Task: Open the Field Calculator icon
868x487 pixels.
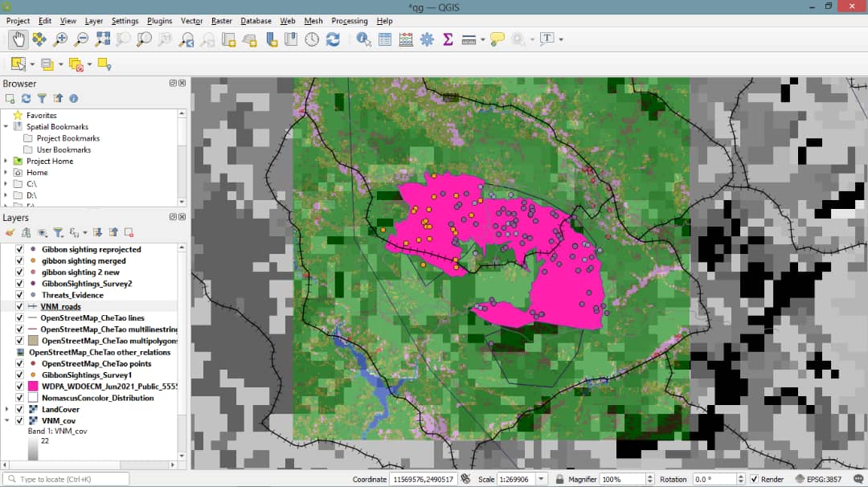Action: [x=406, y=39]
